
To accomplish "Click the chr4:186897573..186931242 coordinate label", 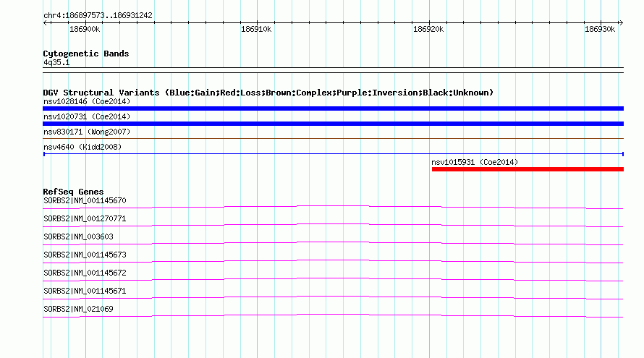I will [x=98, y=15].
